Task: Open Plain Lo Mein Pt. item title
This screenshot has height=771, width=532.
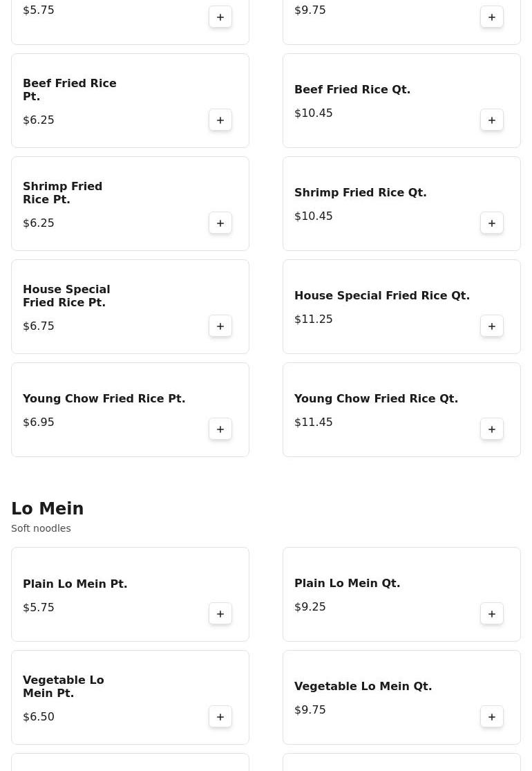Action: (75, 584)
